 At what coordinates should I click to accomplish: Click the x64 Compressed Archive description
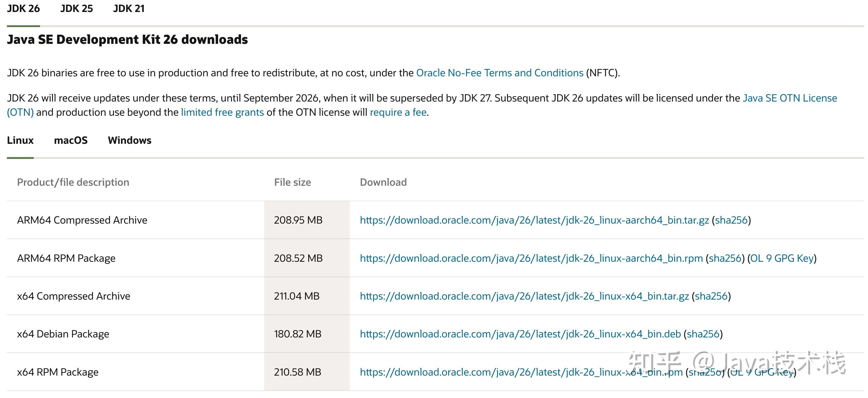[x=73, y=296]
